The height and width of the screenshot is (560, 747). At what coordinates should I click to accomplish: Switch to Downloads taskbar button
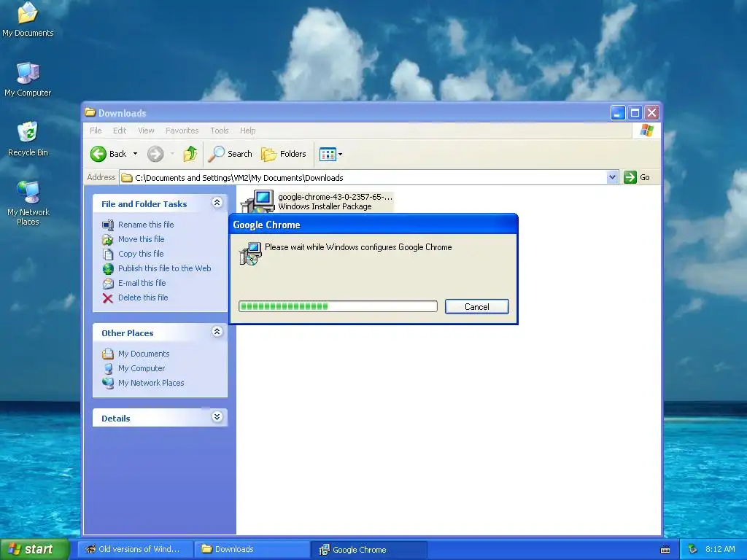[252, 549]
